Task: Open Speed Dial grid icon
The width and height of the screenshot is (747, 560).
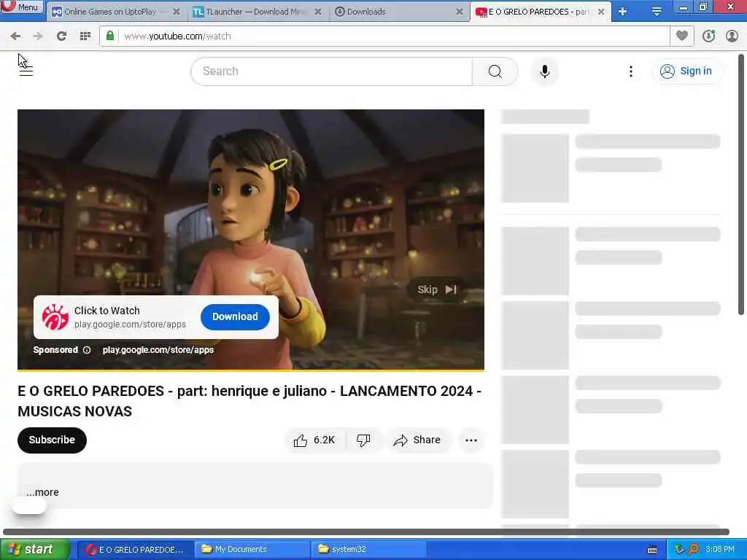Action: click(85, 36)
